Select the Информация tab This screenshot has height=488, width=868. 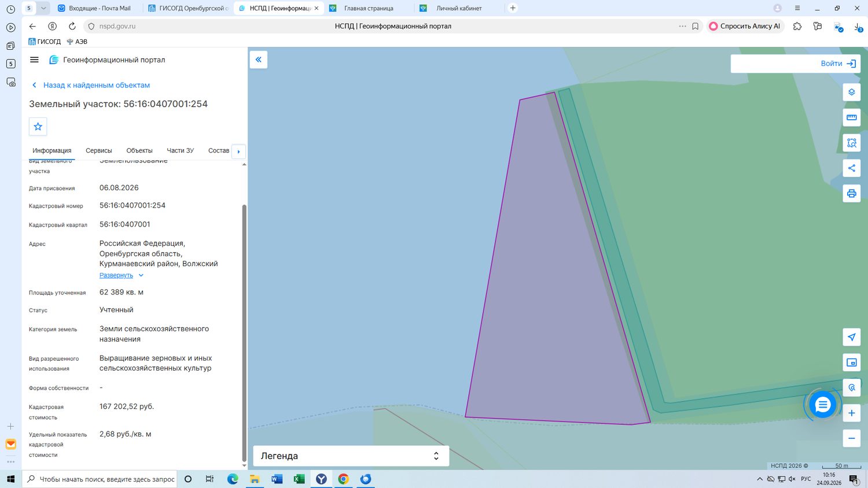coord(52,150)
